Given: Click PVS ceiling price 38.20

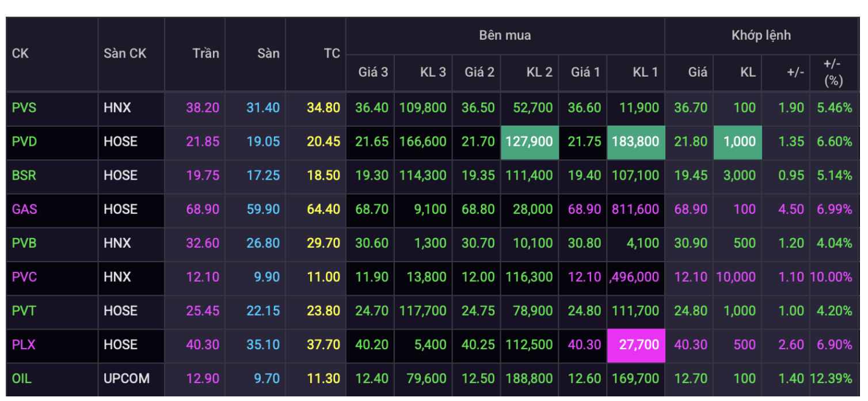Looking at the screenshot, I should [x=203, y=108].
